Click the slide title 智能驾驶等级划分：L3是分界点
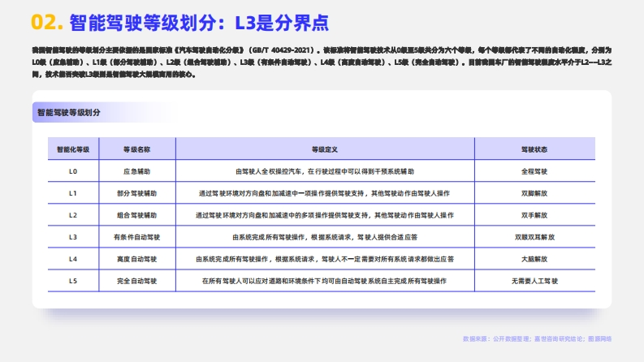The height and width of the screenshot is (362, 644). tap(199, 23)
